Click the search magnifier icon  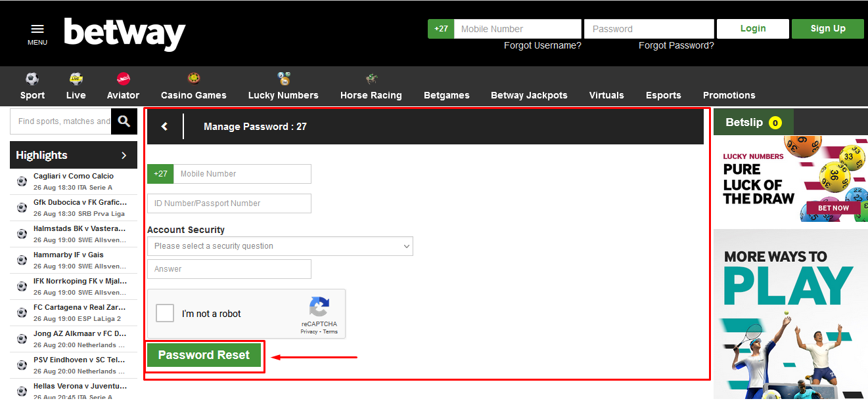pyautogui.click(x=124, y=121)
